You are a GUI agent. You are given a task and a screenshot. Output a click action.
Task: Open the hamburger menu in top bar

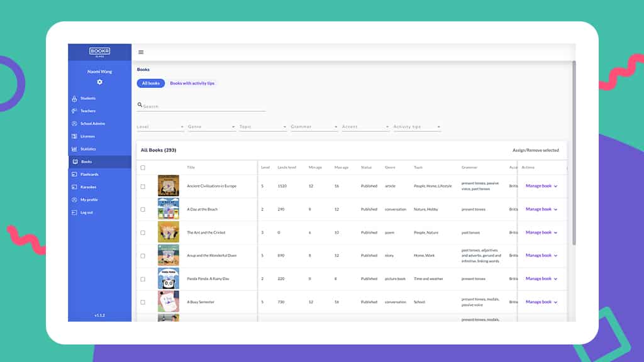(141, 52)
